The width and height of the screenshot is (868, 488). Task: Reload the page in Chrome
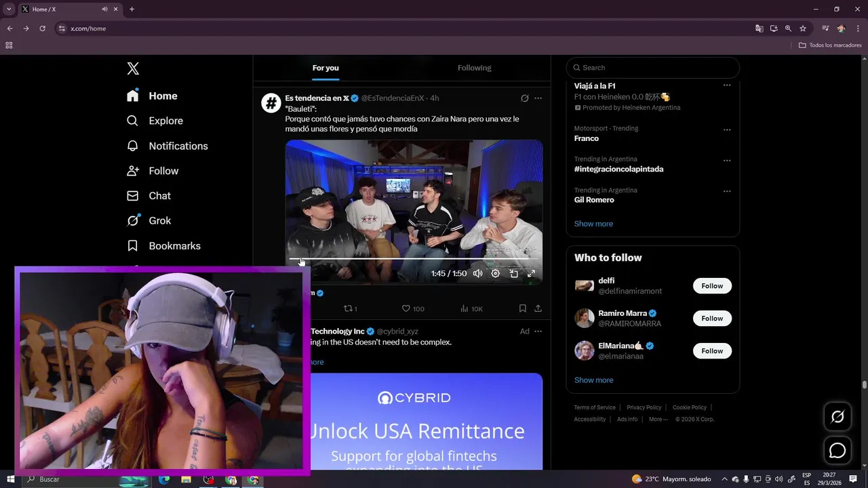pyautogui.click(x=42, y=28)
